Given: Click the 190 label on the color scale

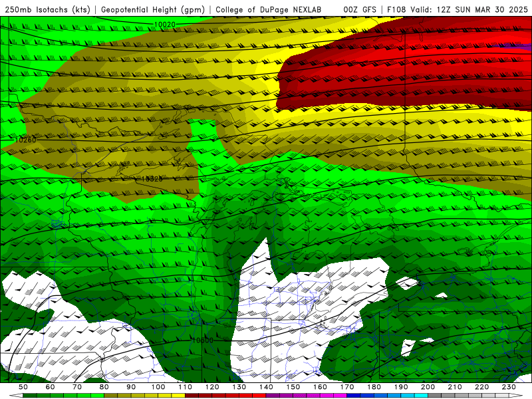Looking at the screenshot, I should coord(401,387).
